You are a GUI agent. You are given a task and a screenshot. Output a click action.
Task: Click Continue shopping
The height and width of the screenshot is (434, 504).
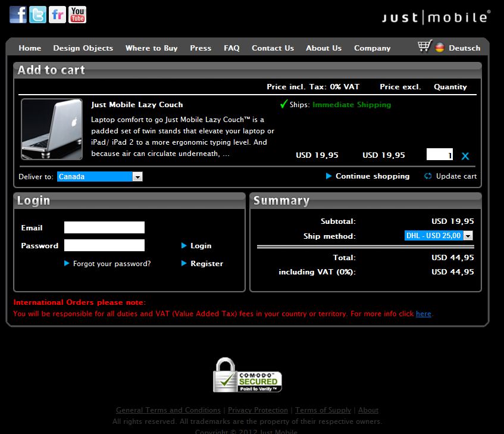(368, 176)
